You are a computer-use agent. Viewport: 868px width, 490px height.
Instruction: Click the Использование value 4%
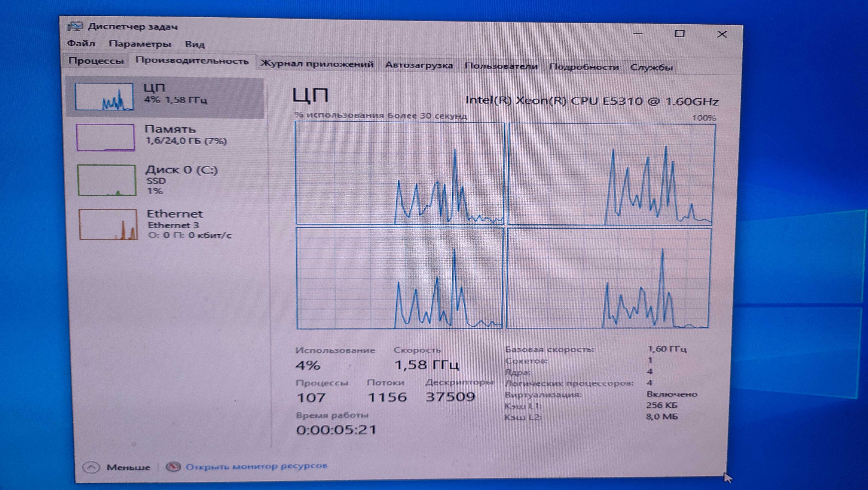(308, 365)
